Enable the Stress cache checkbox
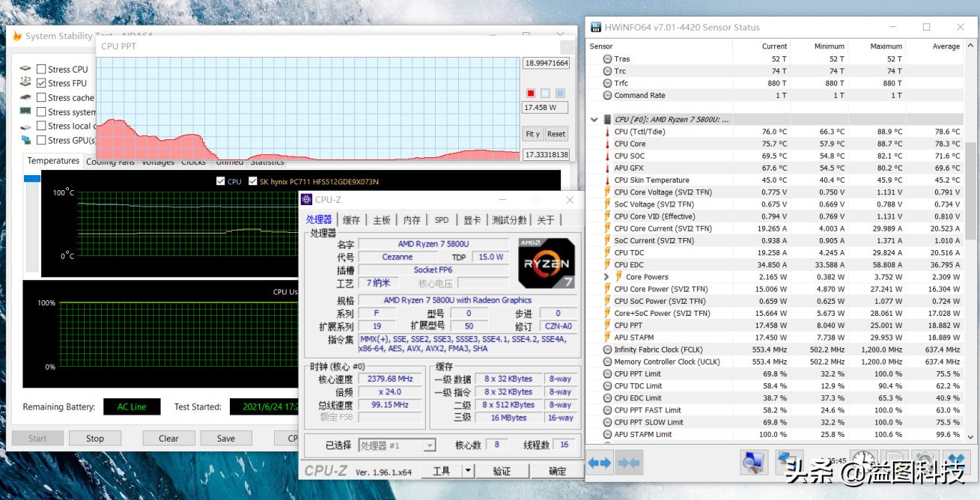Image resolution: width=980 pixels, height=500 pixels. point(41,97)
